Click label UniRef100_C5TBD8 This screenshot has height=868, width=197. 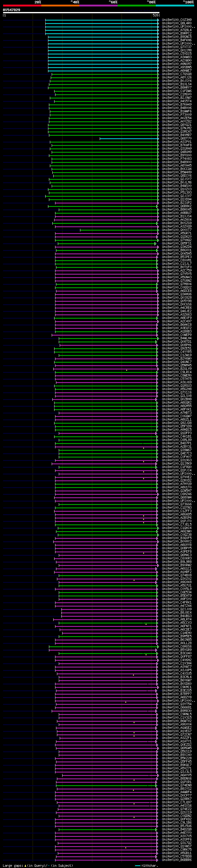coord(177,857)
